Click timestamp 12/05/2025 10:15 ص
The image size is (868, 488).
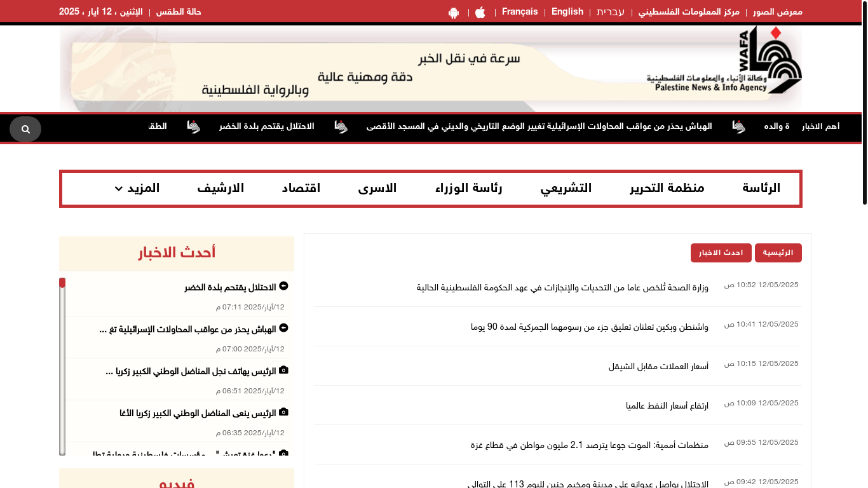761,363
